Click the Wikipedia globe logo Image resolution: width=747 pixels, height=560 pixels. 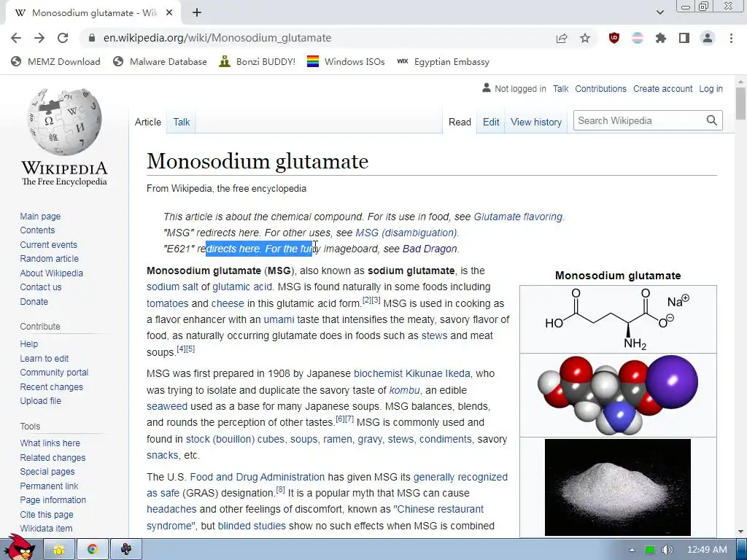click(x=64, y=122)
